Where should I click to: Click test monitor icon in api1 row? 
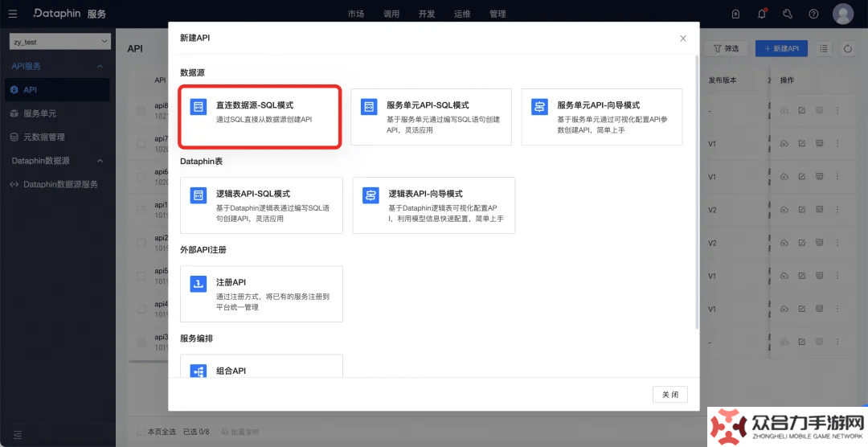pyautogui.click(x=819, y=210)
